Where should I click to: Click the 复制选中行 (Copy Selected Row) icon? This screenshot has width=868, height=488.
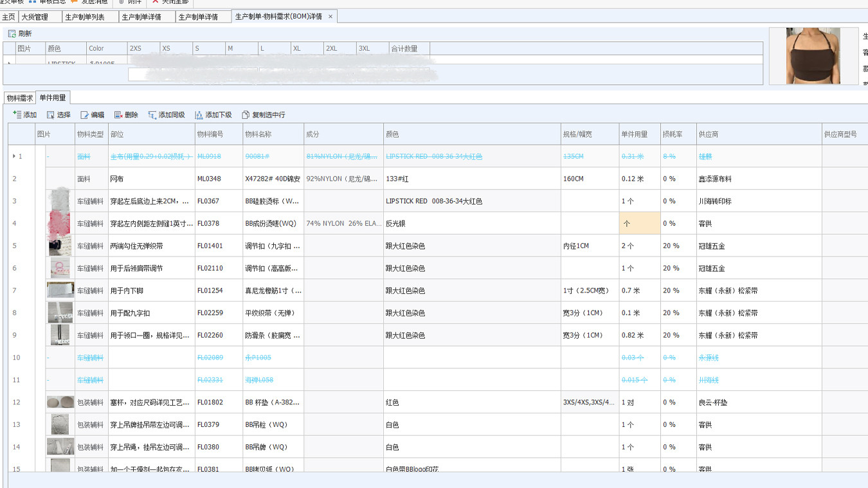(x=245, y=116)
